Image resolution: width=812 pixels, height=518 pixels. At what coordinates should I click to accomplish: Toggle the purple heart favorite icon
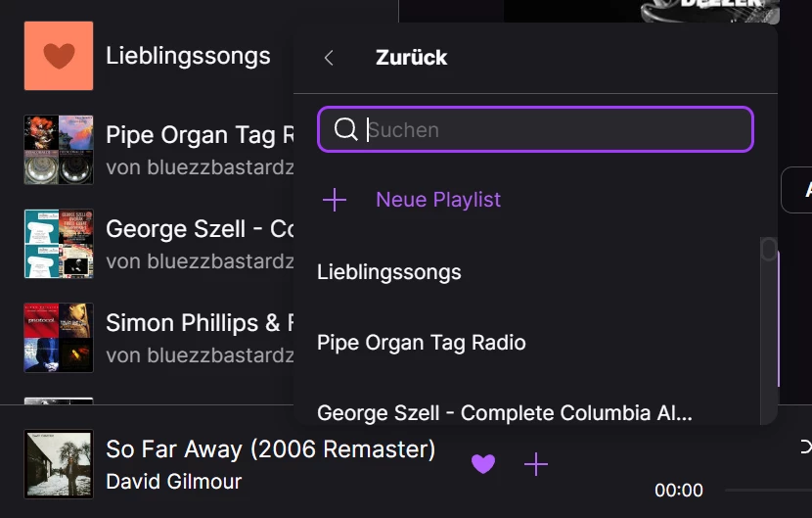(x=483, y=464)
